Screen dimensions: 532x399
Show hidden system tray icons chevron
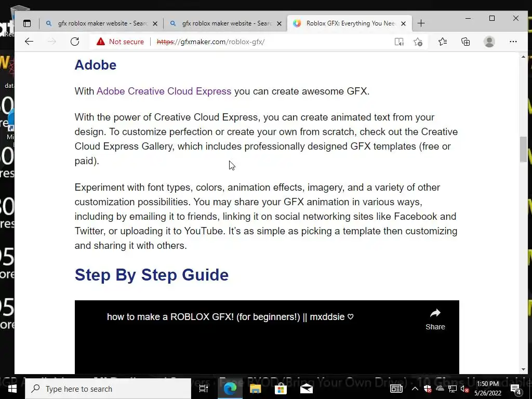click(415, 389)
